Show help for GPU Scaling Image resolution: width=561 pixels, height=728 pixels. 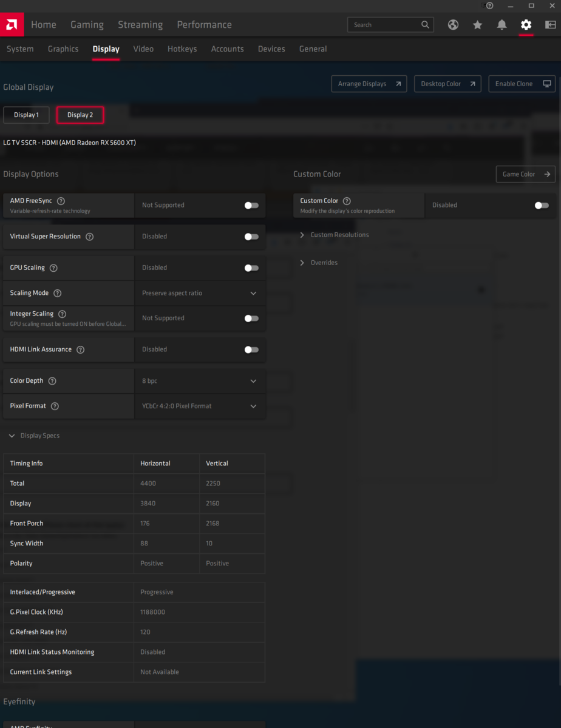[x=53, y=268]
